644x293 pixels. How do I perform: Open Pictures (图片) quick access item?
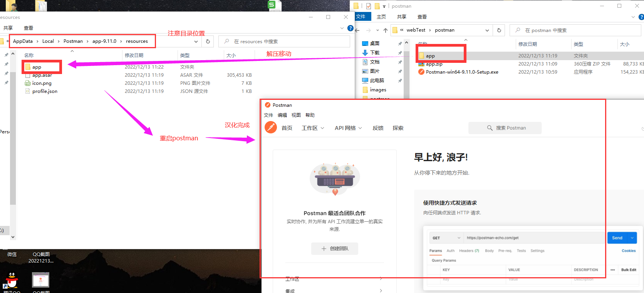pos(371,71)
